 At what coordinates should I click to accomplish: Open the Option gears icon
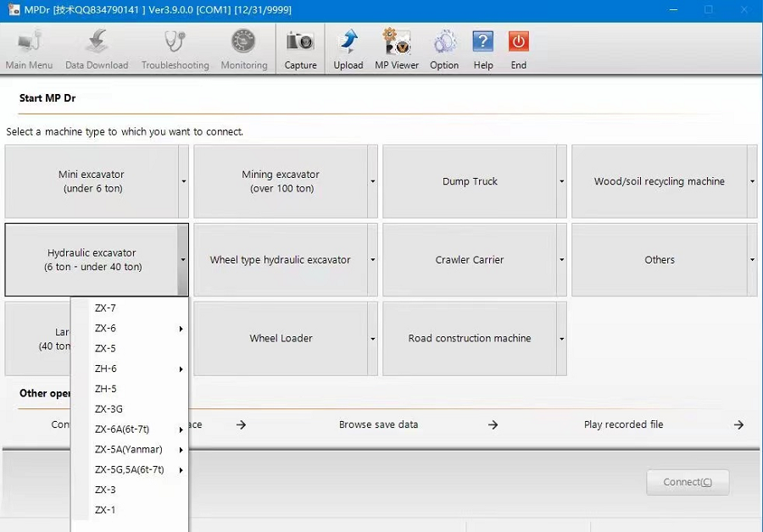[x=444, y=48]
